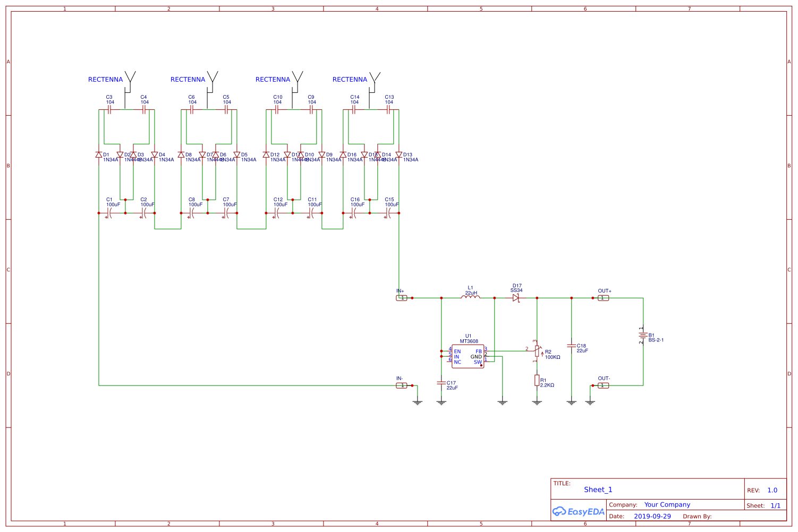Click the D1 1N34A diode
The height and width of the screenshot is (532, 798).
pos(99,155)
